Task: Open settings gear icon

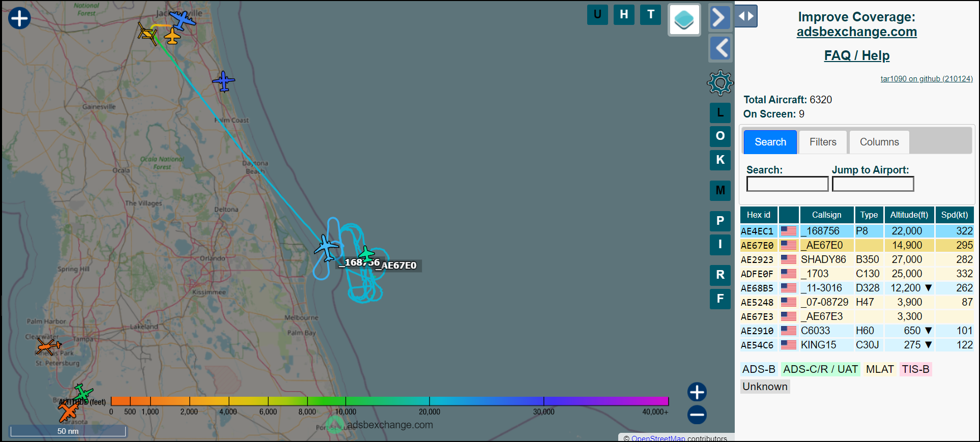Action: tap(720, 82)
